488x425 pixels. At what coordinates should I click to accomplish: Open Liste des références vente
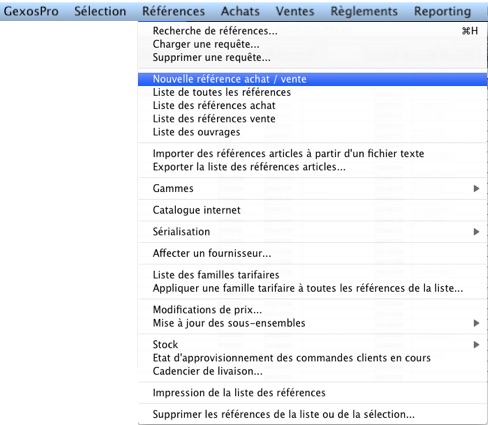tap(312, 119)
